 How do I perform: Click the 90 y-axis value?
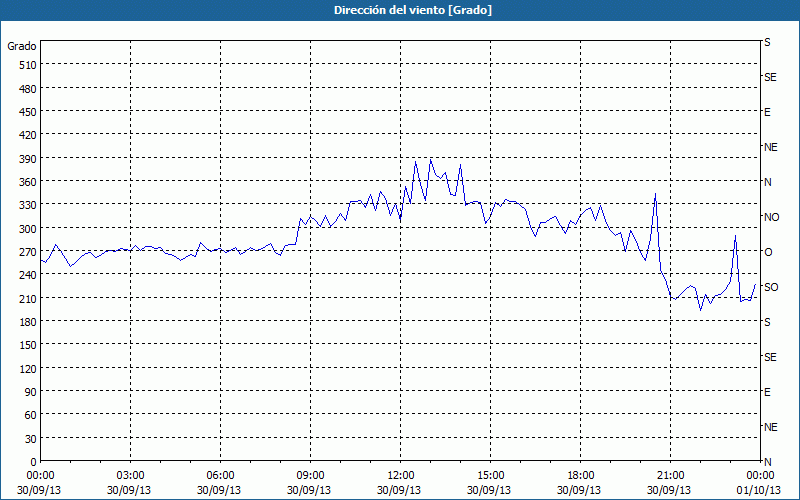point(31,392)
